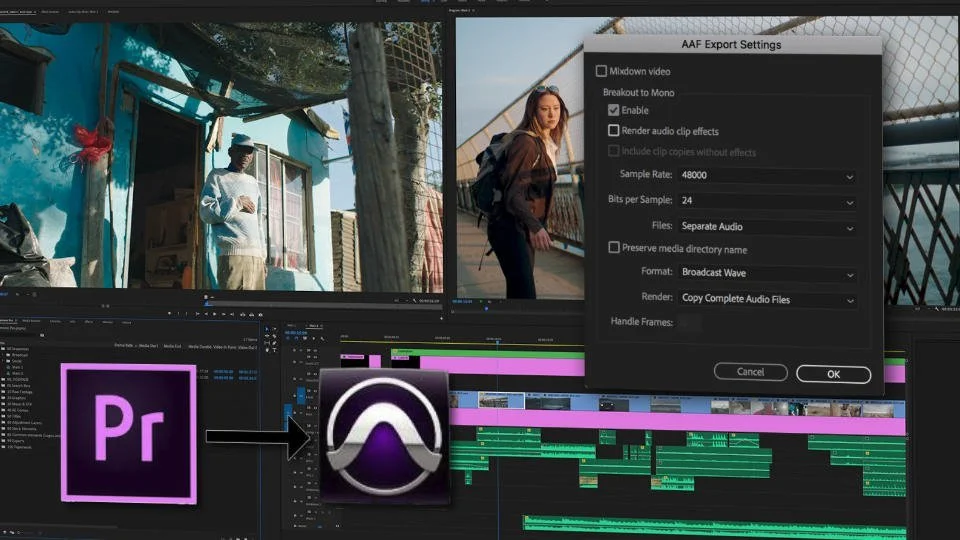The image size is (960, 540).
Task: Click the Adobe Premiere Pro logo
Action: [128, 432]
